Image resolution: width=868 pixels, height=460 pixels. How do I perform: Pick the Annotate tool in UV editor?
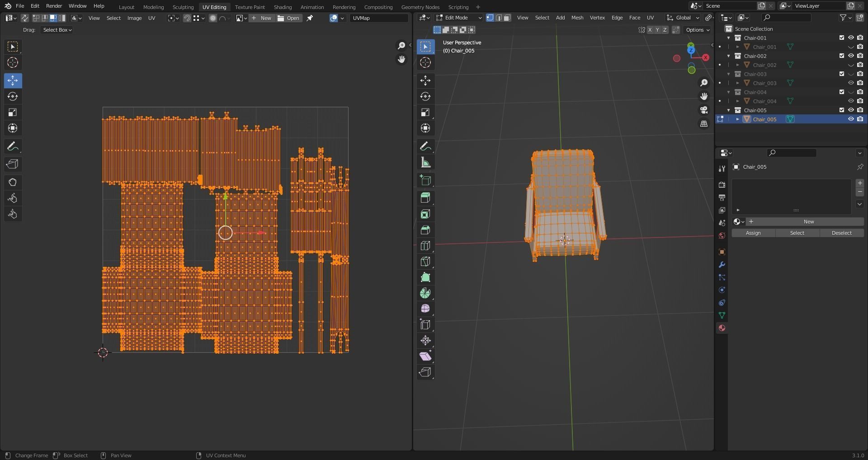13,146
